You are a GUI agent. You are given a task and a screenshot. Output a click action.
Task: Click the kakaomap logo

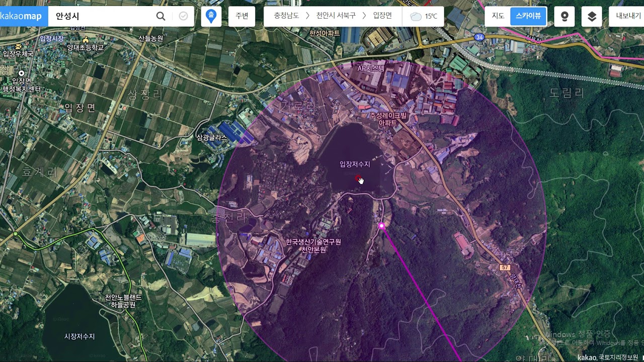(x=23, y=16)
